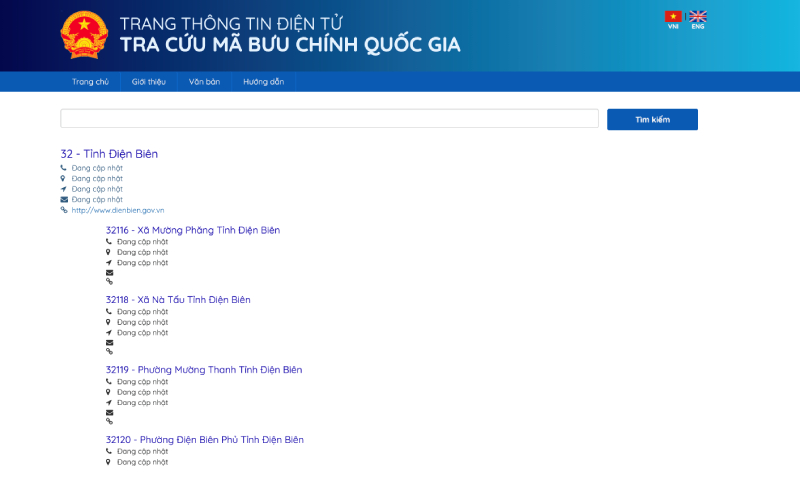800x500 pixels.
Task: Click envelope icon under Tỉnh Điện Biên
Action: point(64,199)
